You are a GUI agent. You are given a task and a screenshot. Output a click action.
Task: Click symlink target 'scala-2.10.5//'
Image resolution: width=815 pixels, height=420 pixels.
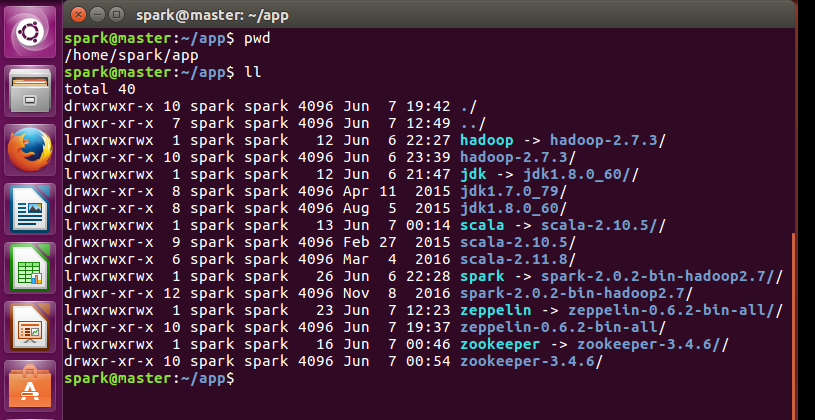(x=603, y=226)
